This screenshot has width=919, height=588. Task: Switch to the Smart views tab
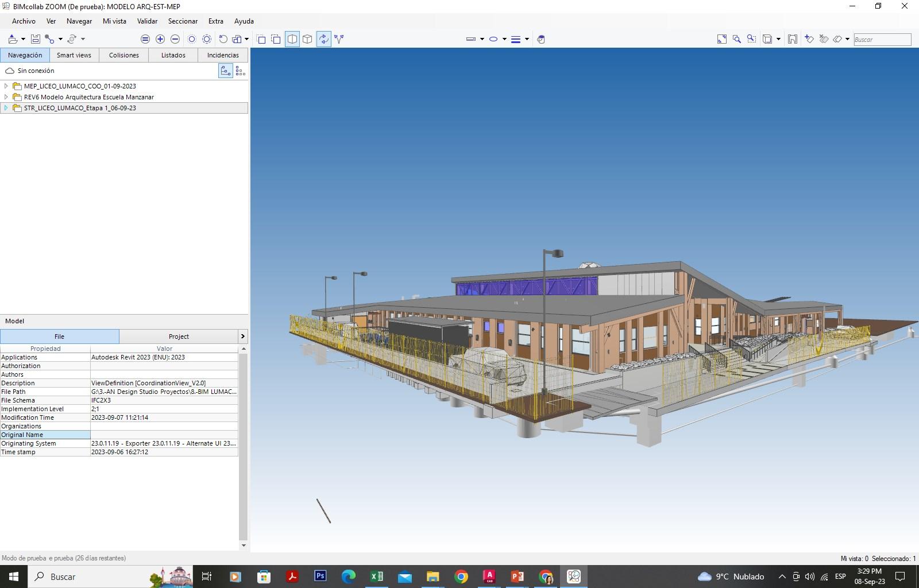pyautogui.click(x=74, y=55)
